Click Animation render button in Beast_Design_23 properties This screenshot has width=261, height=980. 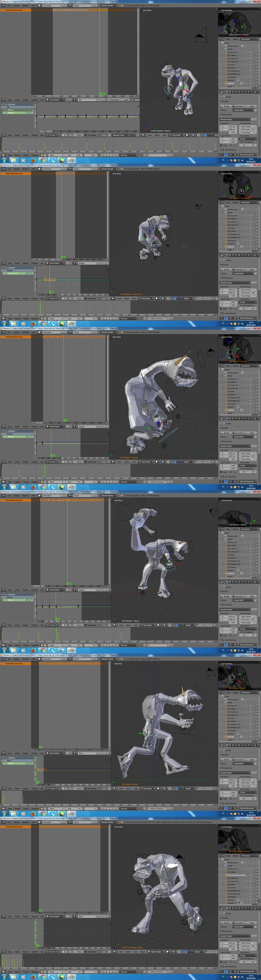pos(239,433)
